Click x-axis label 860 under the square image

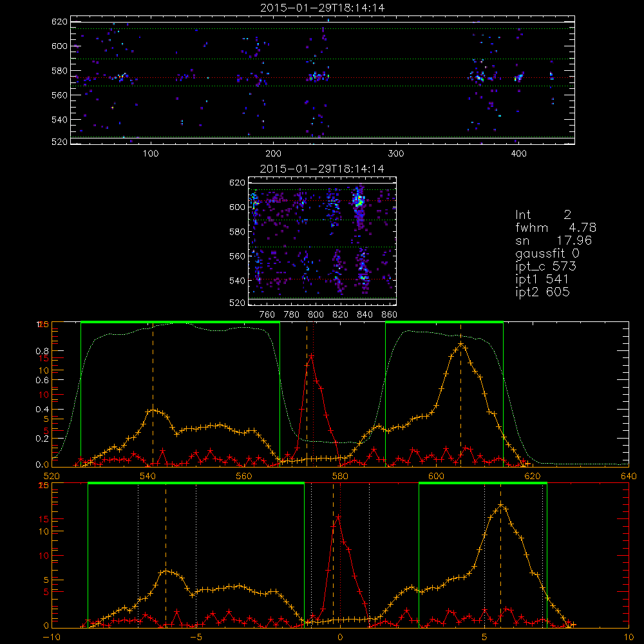click(x=390, y=315)
